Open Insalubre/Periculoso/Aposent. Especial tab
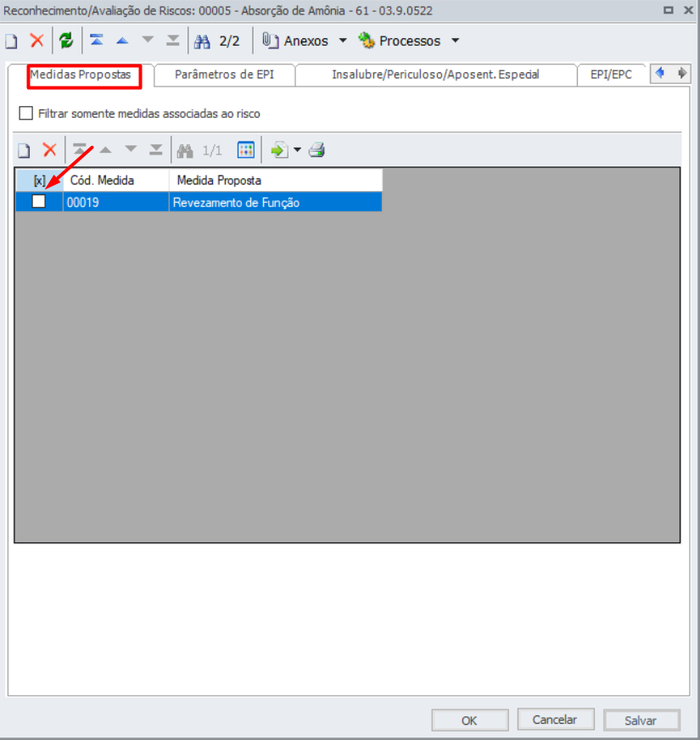Screen dimensions: 700x740 point(435,75)
